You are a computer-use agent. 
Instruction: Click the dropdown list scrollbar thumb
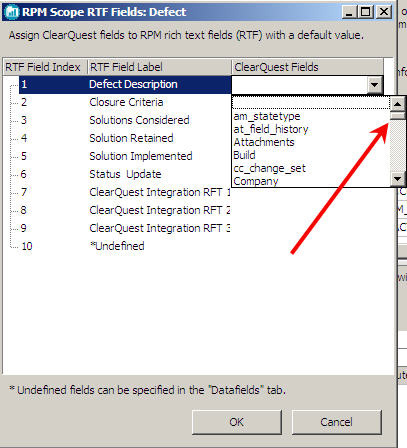pyautogui.click(x=397, y=116)
